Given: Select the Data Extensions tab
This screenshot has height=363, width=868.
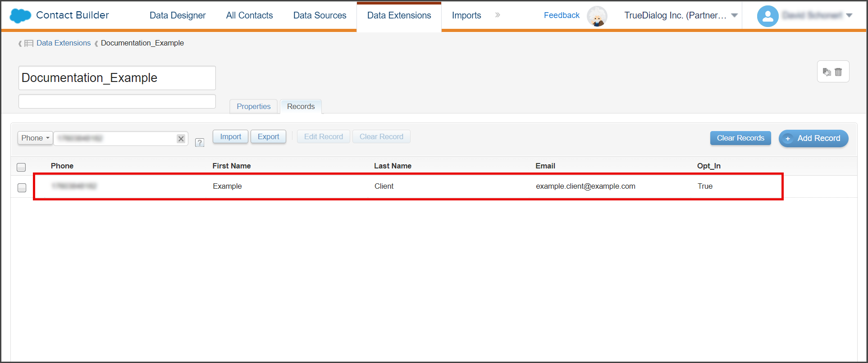Looking at the screenshot, I should click(x=399, y=15).
